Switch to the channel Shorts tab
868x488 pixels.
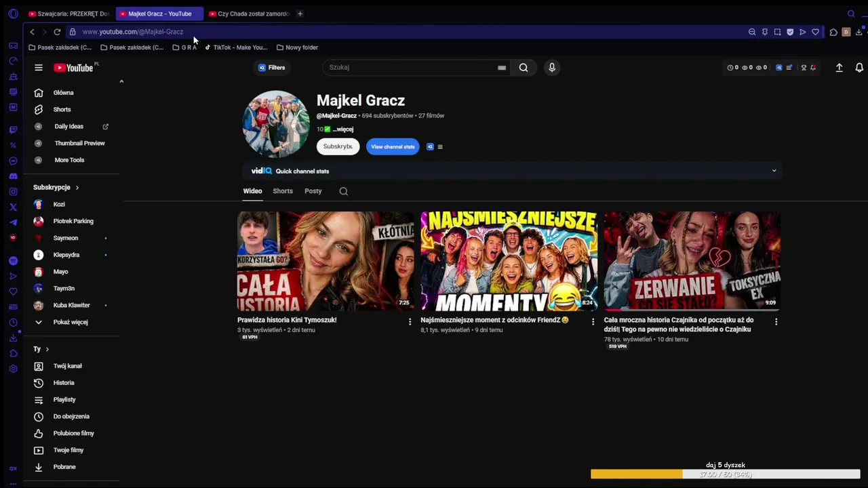point(283,191)
